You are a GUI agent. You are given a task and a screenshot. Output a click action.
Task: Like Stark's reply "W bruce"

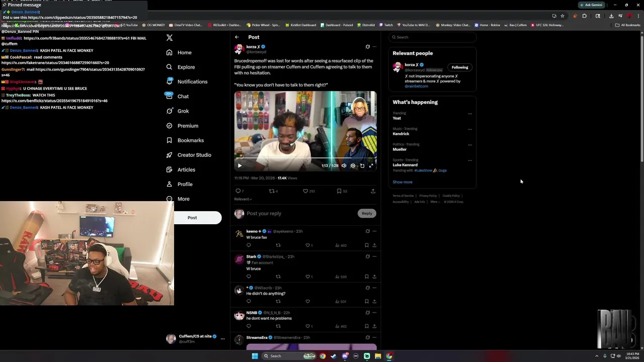(308, 277)
